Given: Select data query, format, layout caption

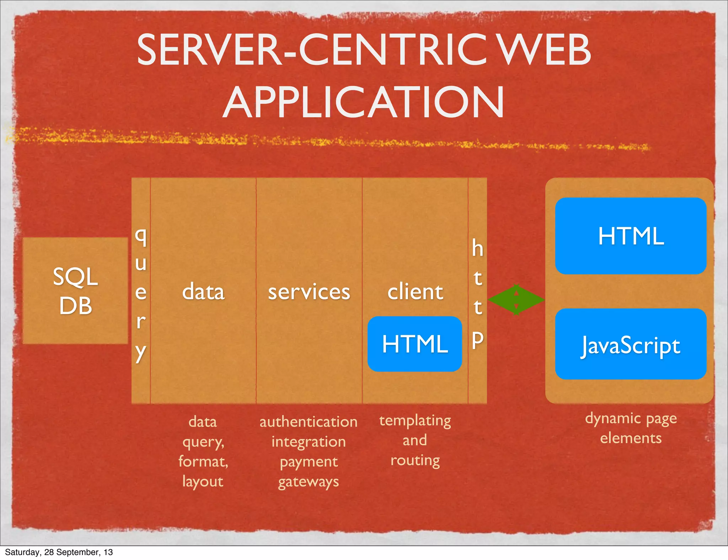Looking at the screenshot, I should [203, 452].
